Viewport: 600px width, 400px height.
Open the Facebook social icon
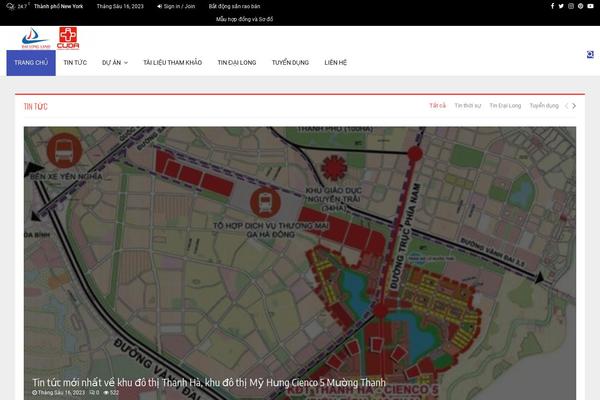coord(552,6)
